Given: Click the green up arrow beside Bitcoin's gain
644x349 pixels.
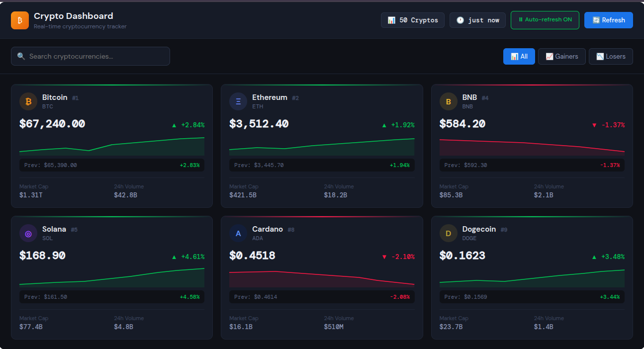Looking at the screenshot, I should tap(174, 125).
